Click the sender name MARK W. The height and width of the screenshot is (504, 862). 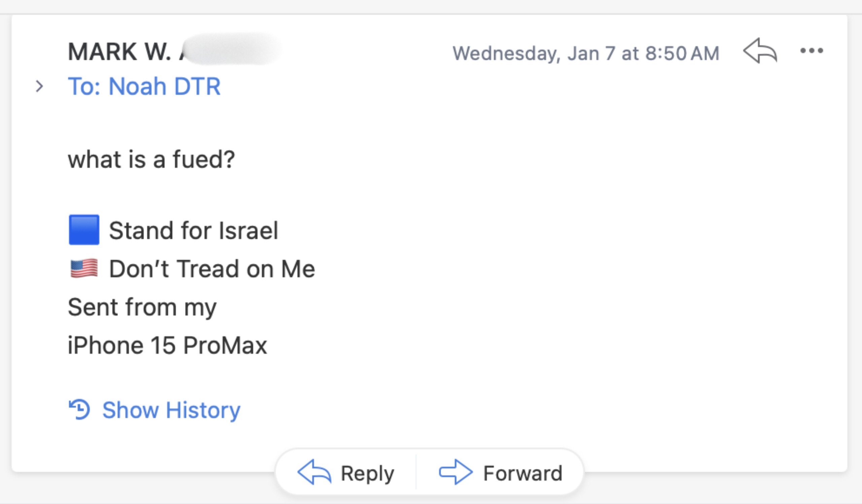[120, 52]
